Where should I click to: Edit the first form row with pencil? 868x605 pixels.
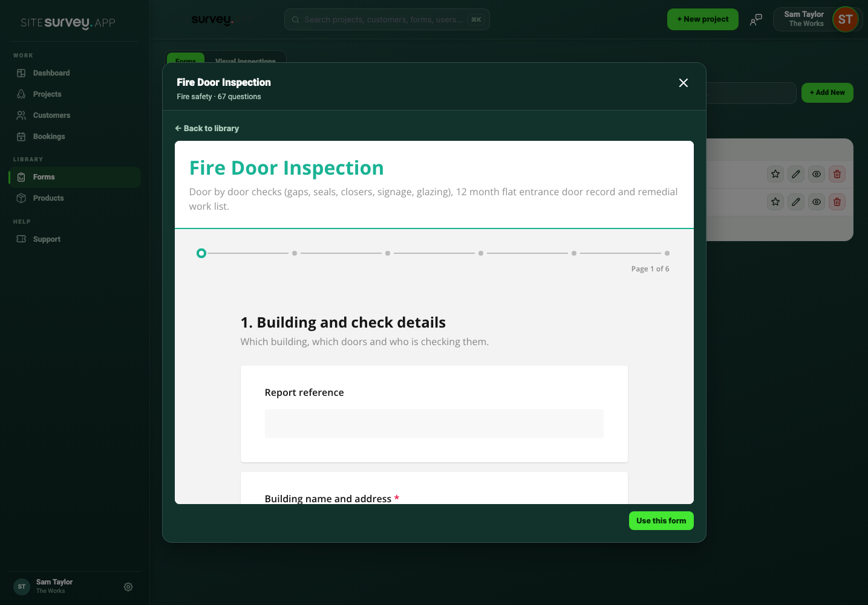coord(796,174)
